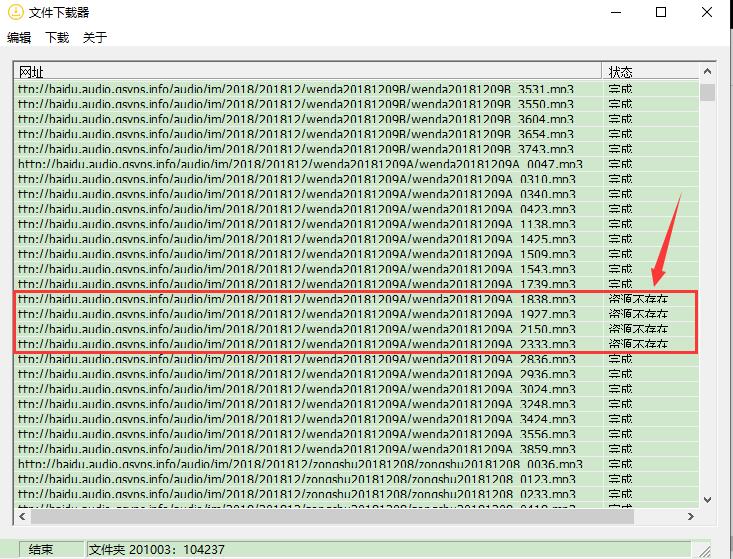Click 资源不存在 status for the 1927.mp3 row
Image resolution: width=733 pixels, height=559 pixels.
tap(638, 314)
